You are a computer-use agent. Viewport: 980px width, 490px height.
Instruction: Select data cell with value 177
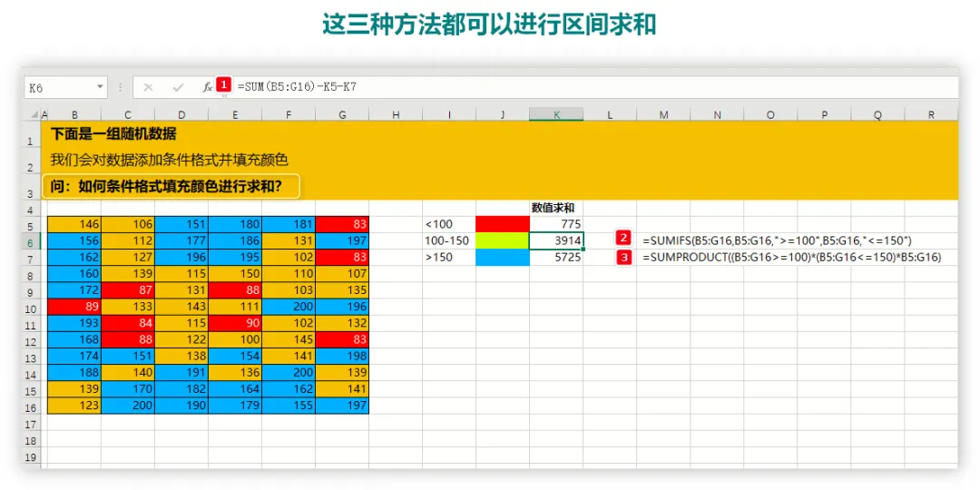(181, 240)
